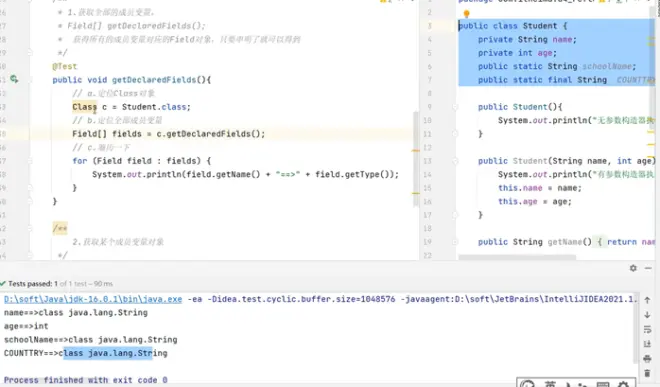Click the yellow lightbulb intention icon
This screenshot has width=660, height=387.
466,14
